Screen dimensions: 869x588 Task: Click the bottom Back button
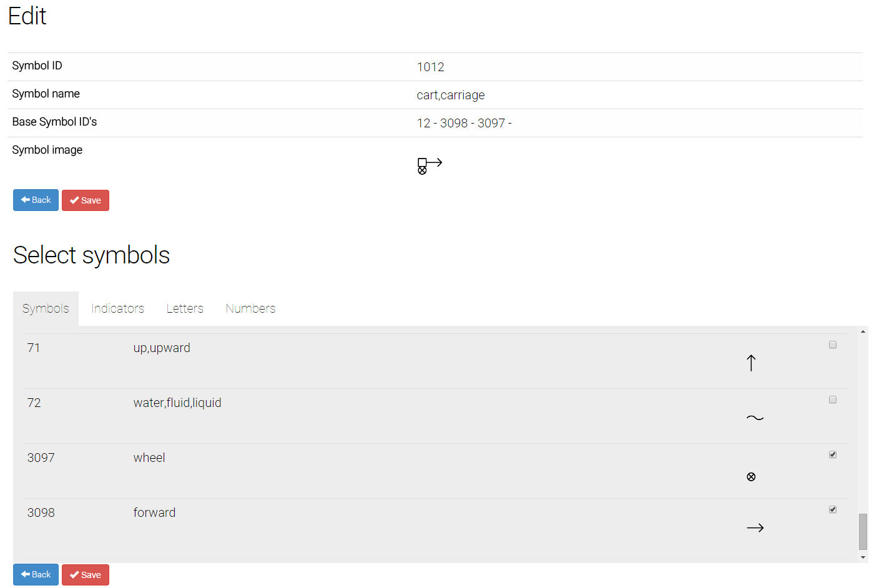click(36, 574)
